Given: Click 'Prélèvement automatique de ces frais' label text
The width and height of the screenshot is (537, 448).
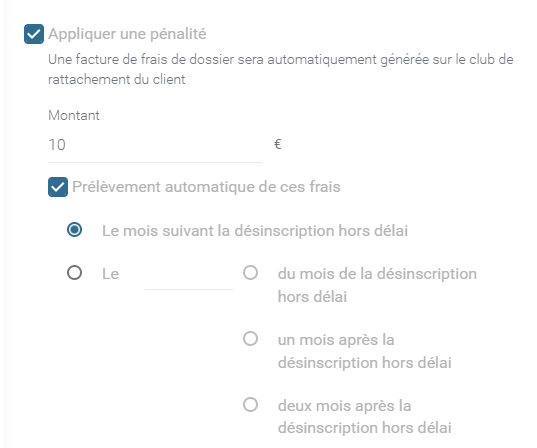Looking at the screenshot, I should pyautogui.click(x=207, y=187).
